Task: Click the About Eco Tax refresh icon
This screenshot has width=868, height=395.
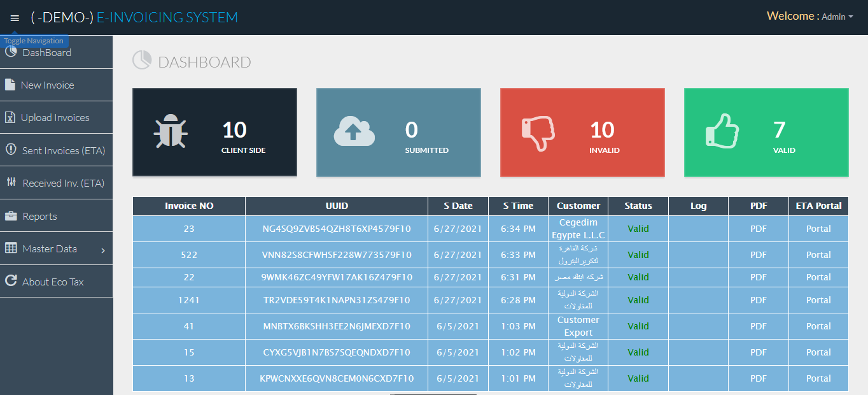Action: pyautogui.click(x=10, y=281)
